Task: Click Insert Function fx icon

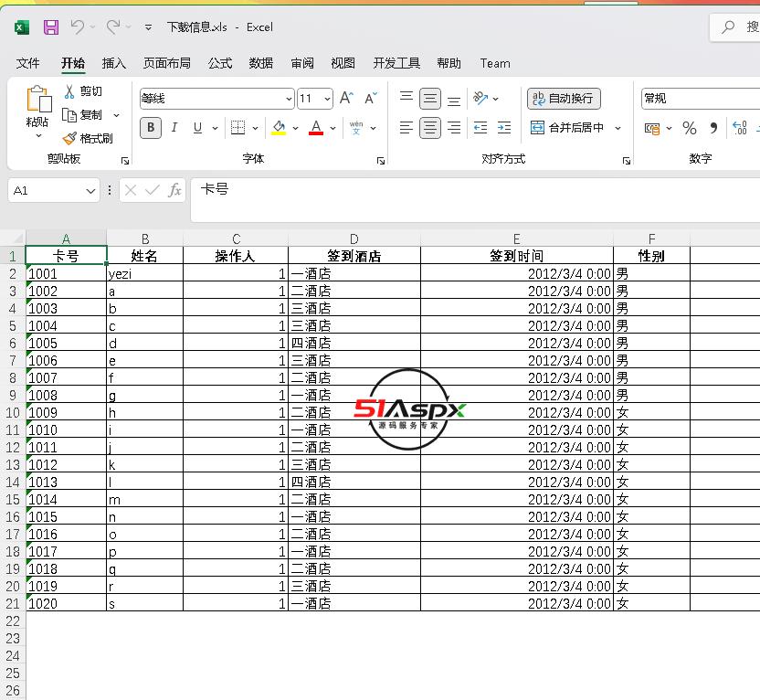Action: click(x=174, y=190)
